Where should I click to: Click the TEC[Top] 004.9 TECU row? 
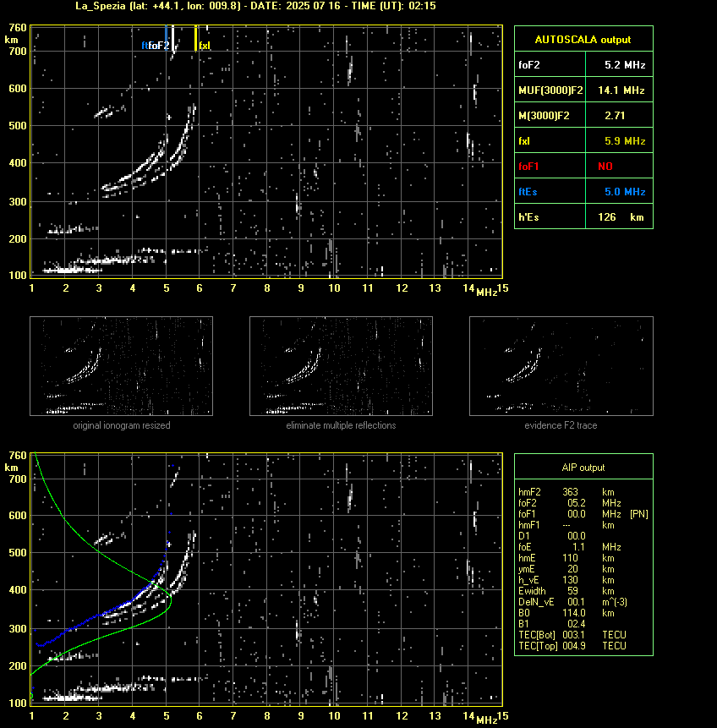(572, 646)
